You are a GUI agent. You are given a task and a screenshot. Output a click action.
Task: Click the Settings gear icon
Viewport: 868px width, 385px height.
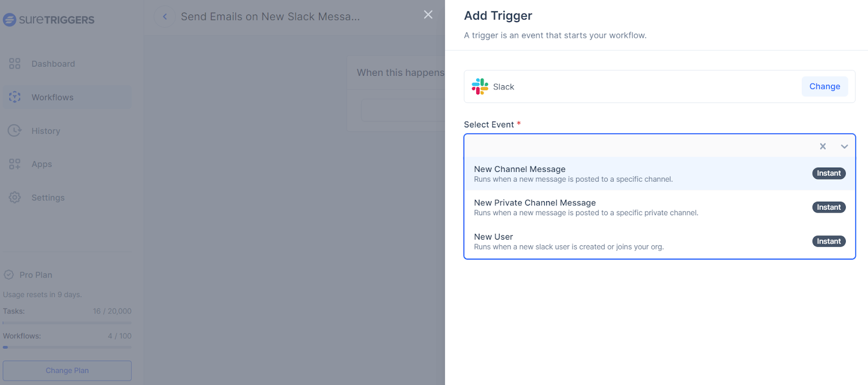[15, 197]
